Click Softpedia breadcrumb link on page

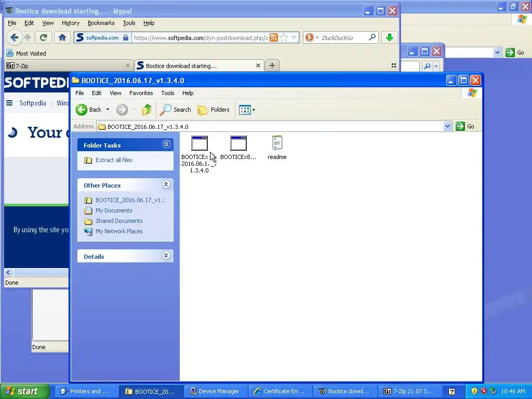[x=33, y=103]
